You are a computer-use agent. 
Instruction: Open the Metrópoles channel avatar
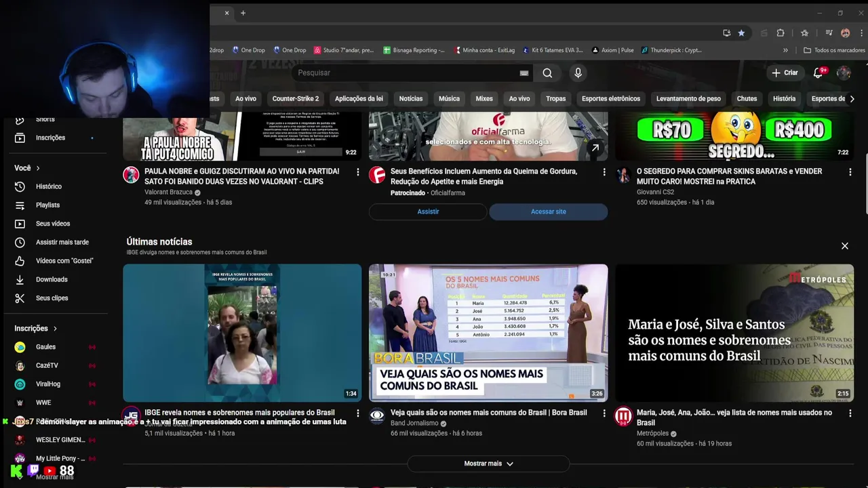point(623,416)
